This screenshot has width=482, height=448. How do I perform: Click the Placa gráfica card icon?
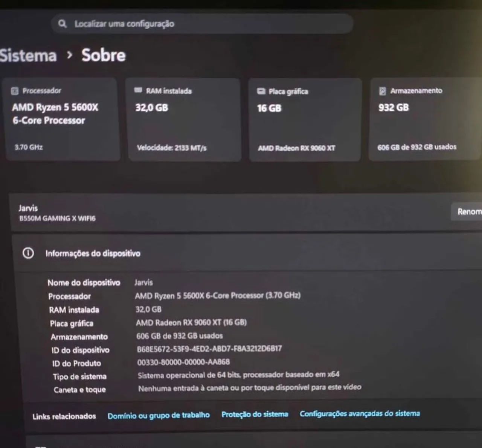pyautogui.click(x=261, y=91)
